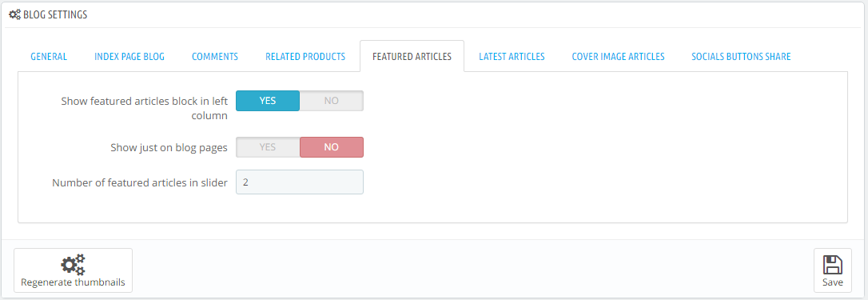Screen dimensions: 868x300
Task: Switch to Latest Articles tab
Action: (x=512, y=57)
